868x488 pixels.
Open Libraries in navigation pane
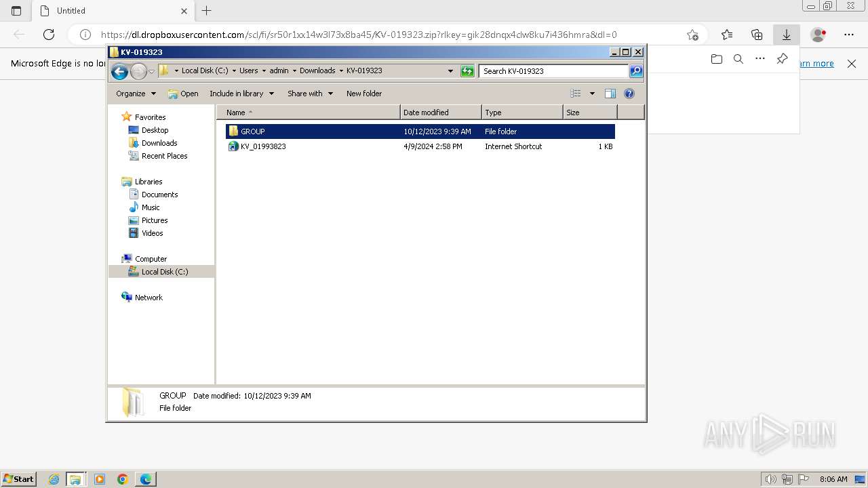149,182
